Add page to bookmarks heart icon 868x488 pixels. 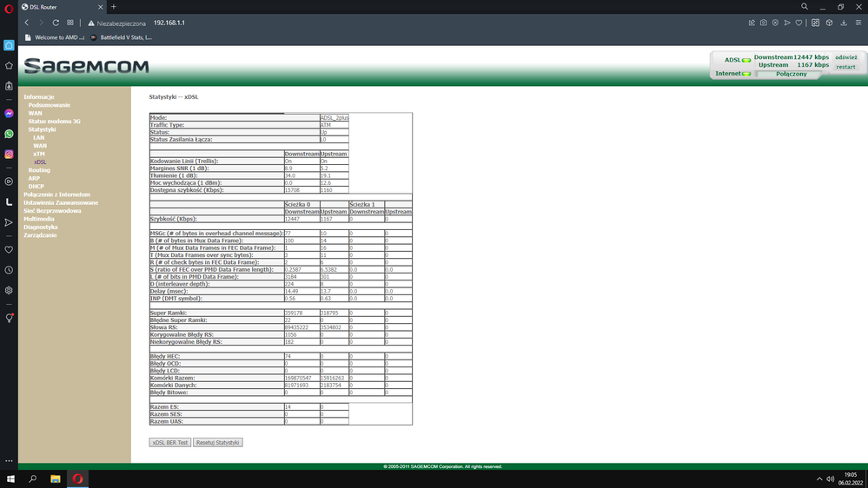[798, 23]
